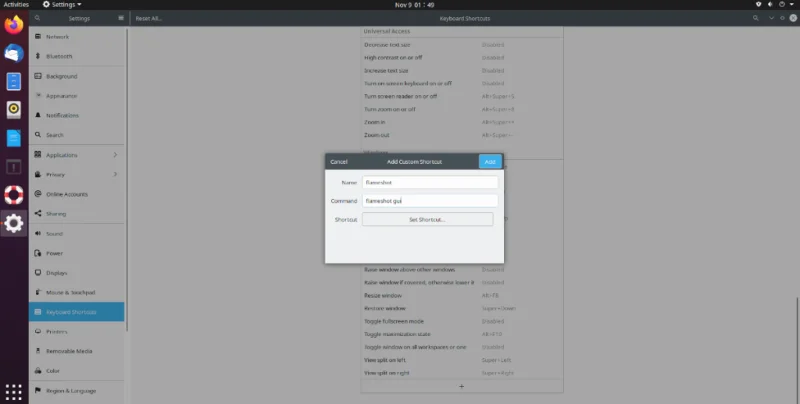Launch Thunderbird mail from the dock

coord(14,53)
